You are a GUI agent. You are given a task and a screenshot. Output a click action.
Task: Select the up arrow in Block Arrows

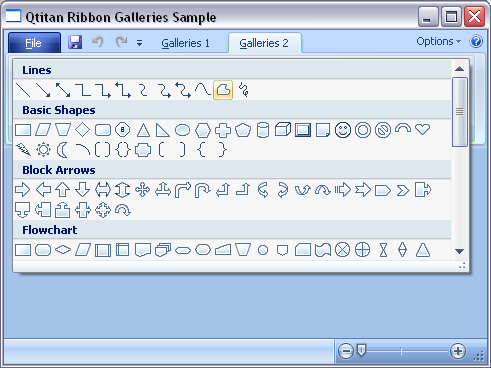[x=63, y=190]
